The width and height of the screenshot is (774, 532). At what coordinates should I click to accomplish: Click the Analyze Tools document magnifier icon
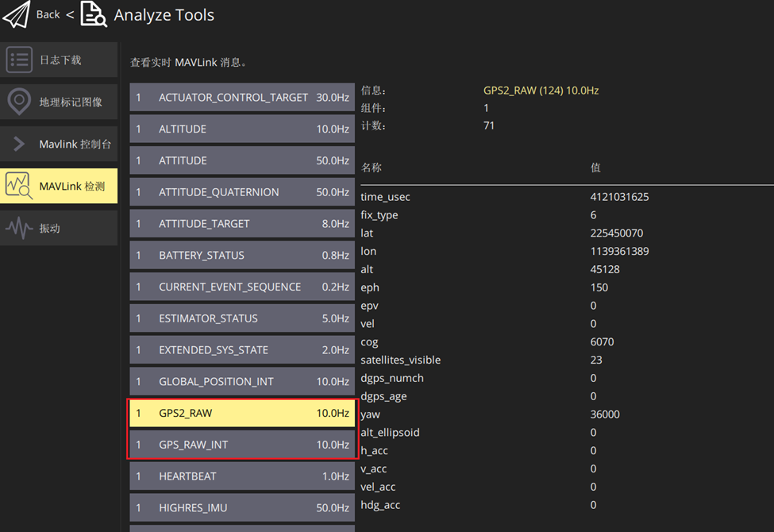coord(94,14)
